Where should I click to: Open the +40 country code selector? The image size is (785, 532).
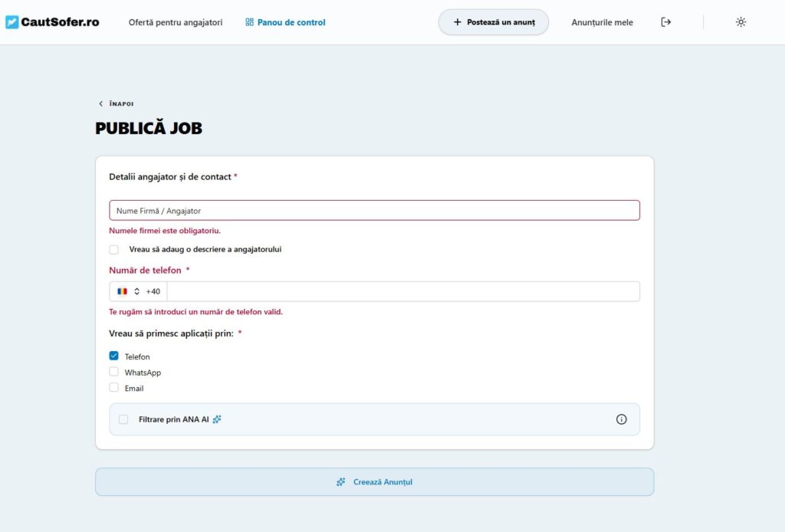pos(139,291)
